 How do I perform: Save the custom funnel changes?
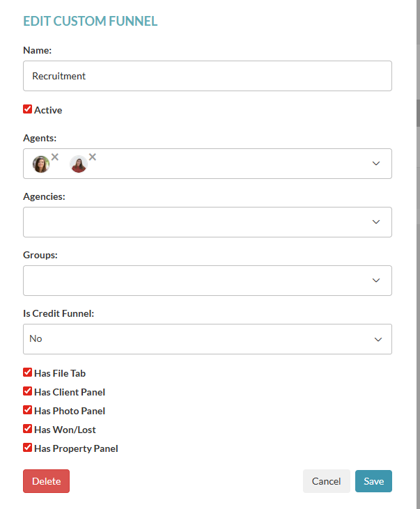click(x=373, y=481)
